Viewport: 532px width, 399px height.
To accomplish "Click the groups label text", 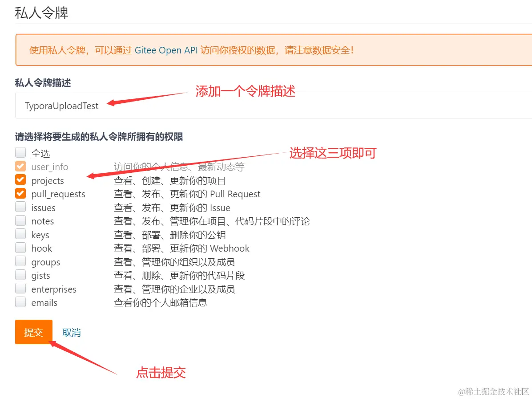I will point(45,262).
